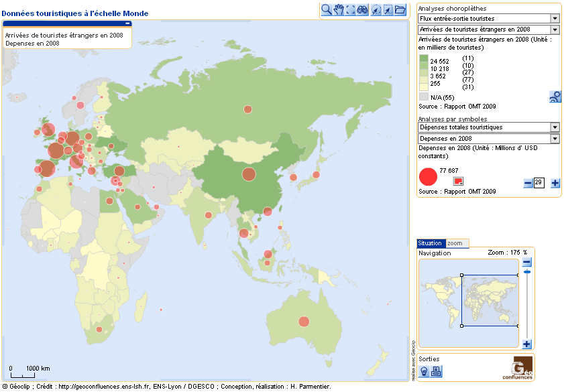Click the symbol size input field

click(x=539, y=183)
